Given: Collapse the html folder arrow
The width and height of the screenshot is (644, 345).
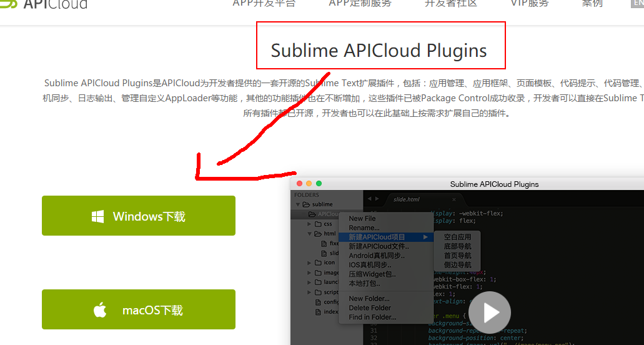Looking at the screenshot, I should (x=309, y=234).
